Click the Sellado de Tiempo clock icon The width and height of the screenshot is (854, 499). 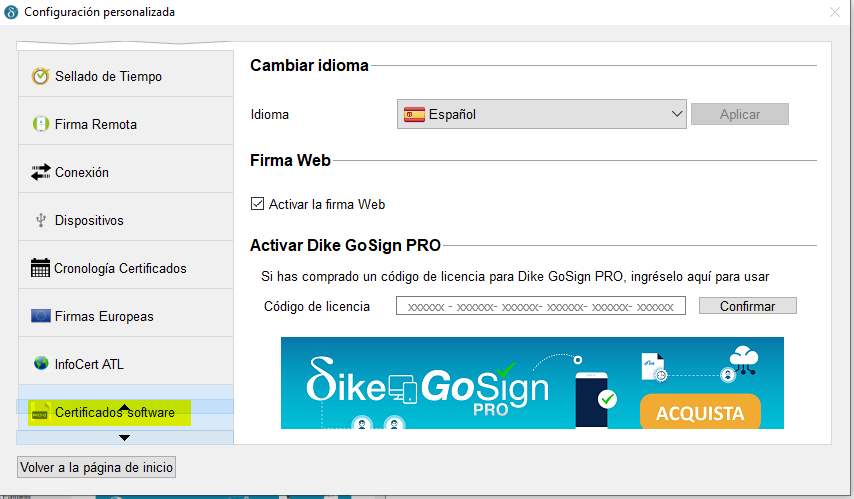(40, 76)
